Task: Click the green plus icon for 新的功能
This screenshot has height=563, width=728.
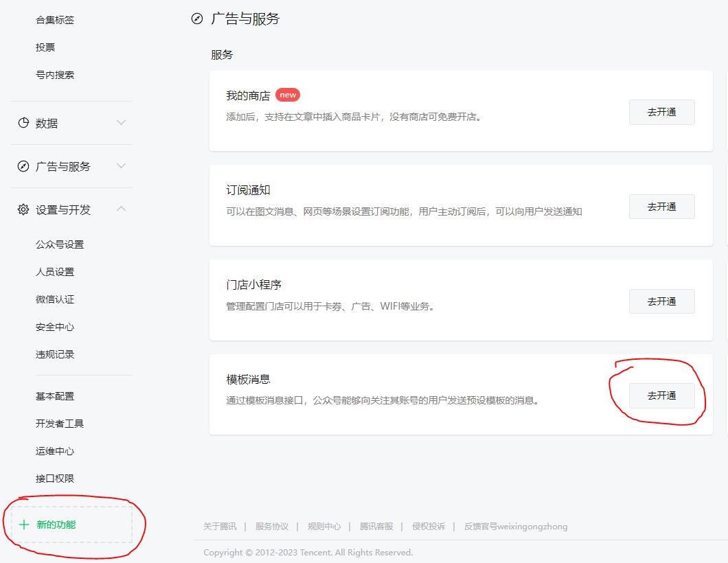Action: (25, 525)
